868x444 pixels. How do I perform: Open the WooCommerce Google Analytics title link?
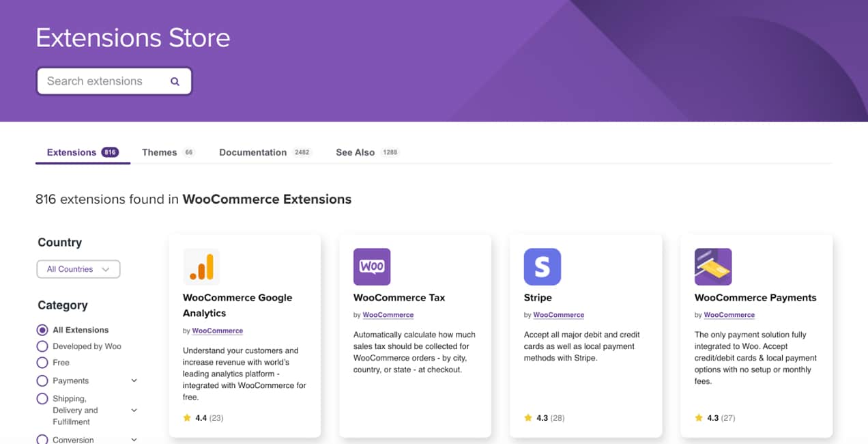[237, 305]
